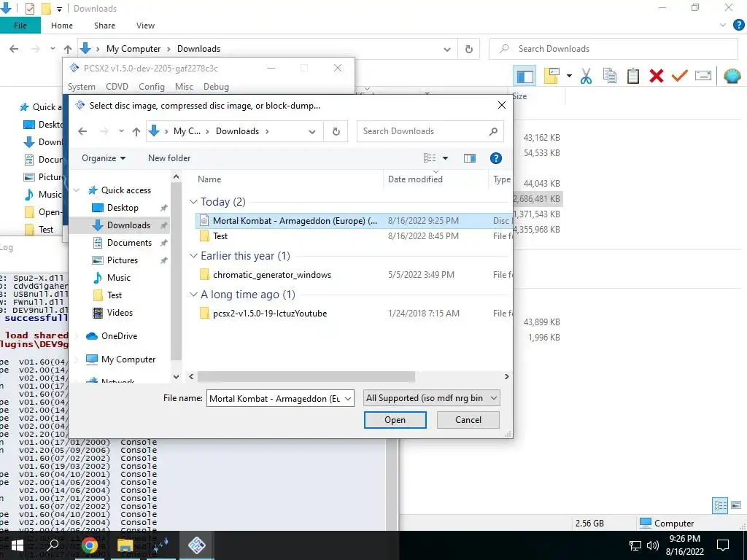Click the volume icon in system tray
Viewport: 747px width, 560px height.
[653, 545]
